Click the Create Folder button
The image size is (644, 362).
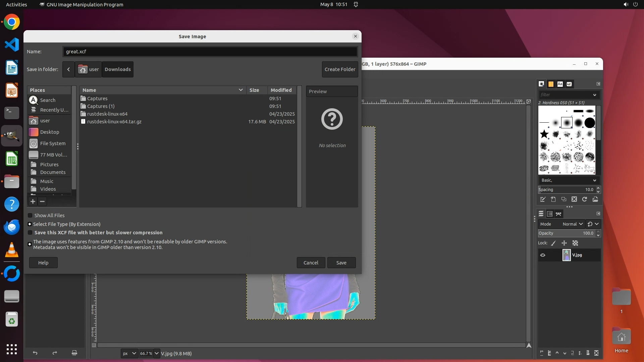coord(340,69)
